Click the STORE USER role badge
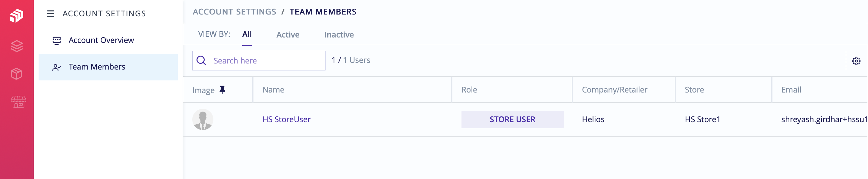This screenshot has height=179, width=868. click(512, 119)
